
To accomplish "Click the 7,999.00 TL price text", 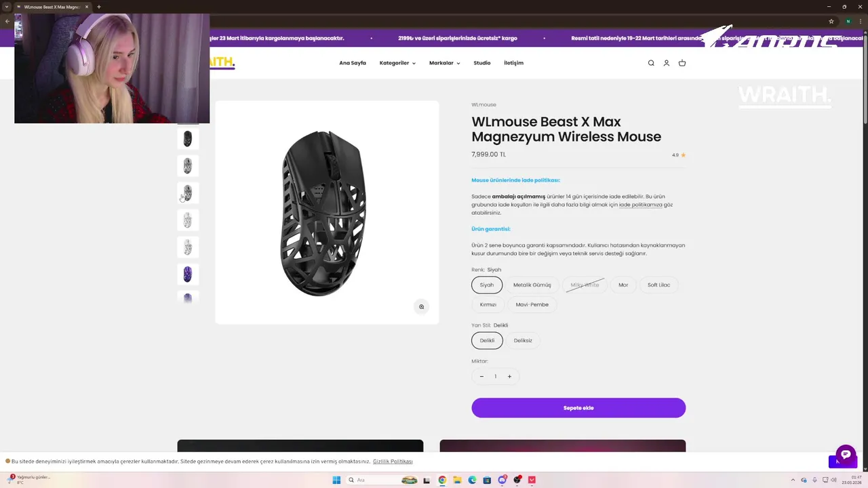I will pyautogui.click(x=488, y=155).
